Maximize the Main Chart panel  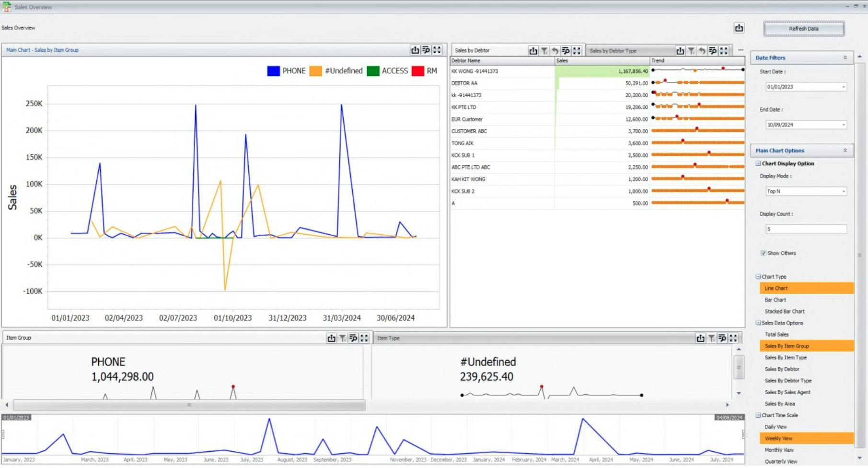tap(437, 50)
